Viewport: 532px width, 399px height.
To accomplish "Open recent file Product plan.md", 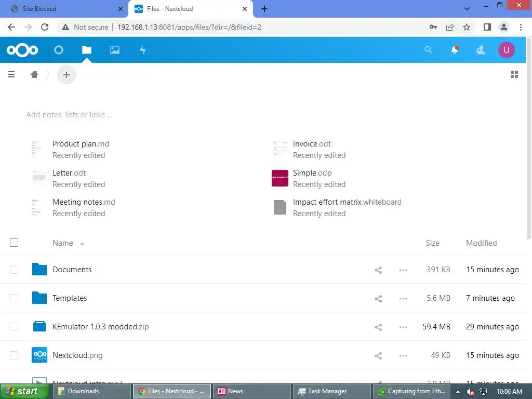I will point(81,144).
